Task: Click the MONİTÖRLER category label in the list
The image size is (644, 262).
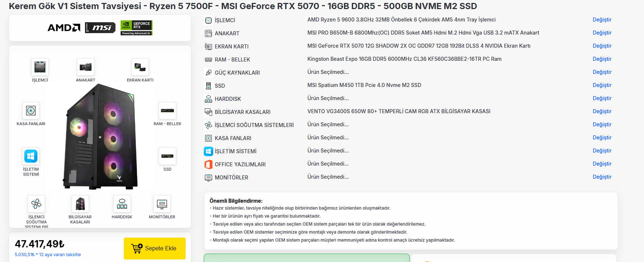Action: 231,178
